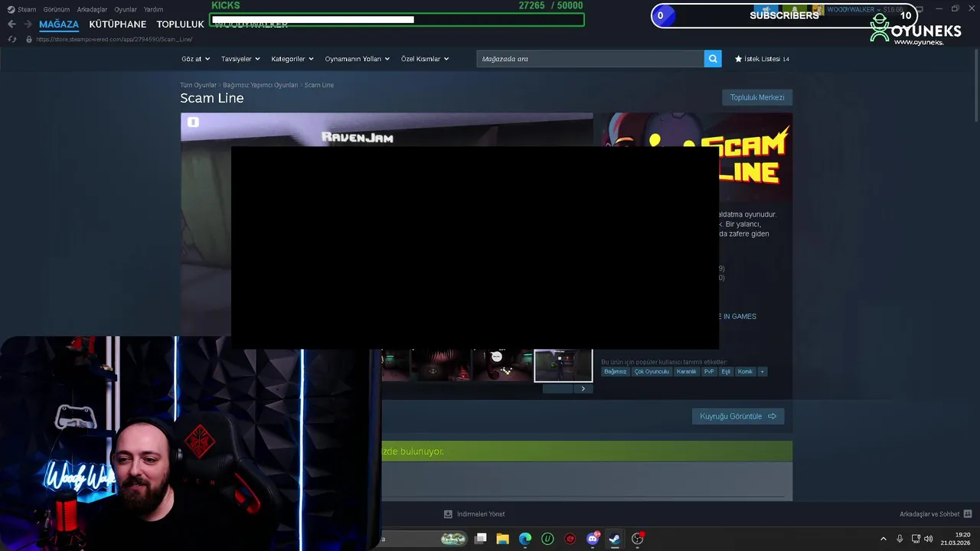Expand the Oynamanın Yolları dropdown
This screenshot has width=980, height=551.
pyautogui.click(x=357, y=59)
